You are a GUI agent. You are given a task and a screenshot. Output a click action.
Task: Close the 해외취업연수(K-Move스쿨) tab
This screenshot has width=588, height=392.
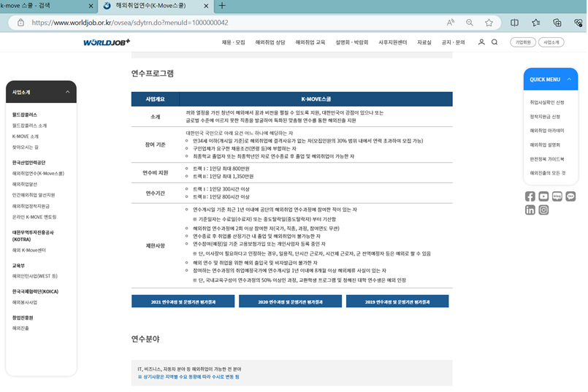click(206, 6)
